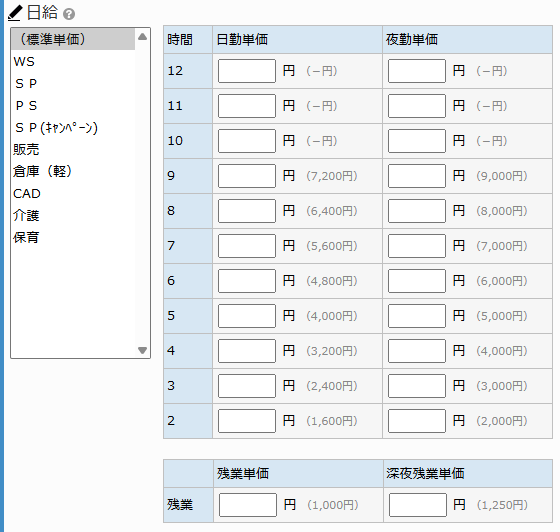560x532 pixels.
Task: Click the help question mark icon beside 日給
Action: (x=69, y=14)
